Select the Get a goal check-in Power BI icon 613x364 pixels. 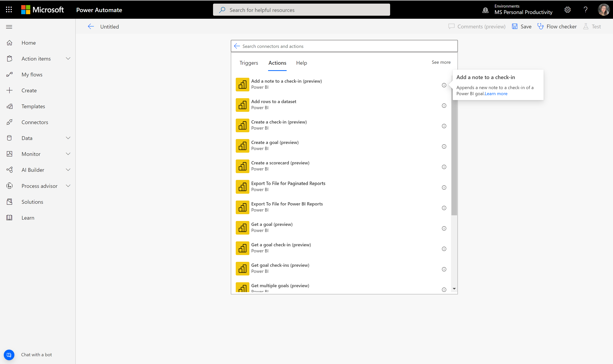(x=242, y=248)
